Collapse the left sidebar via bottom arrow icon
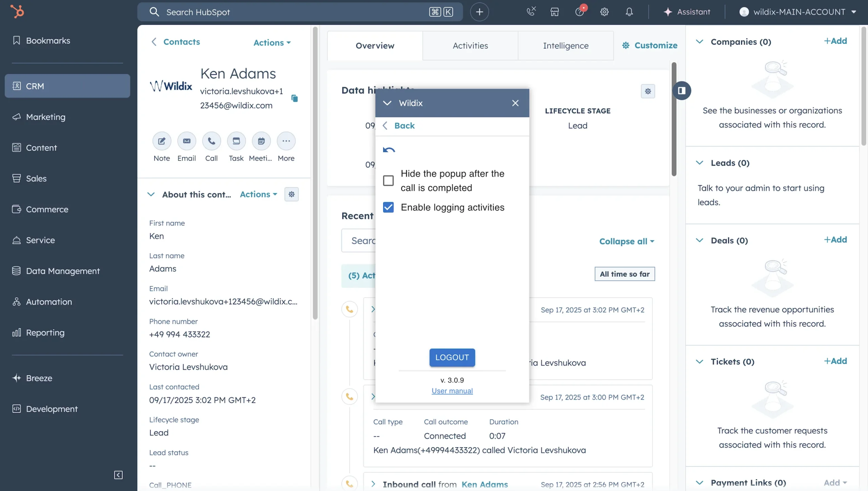The width and height of the screenshot is (868, 491). click(118, 475)
